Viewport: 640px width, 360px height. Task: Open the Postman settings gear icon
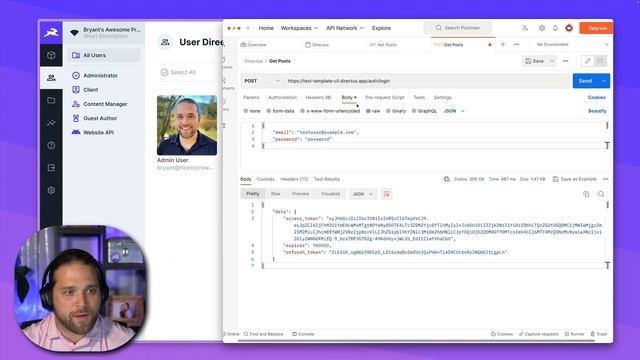542,28
